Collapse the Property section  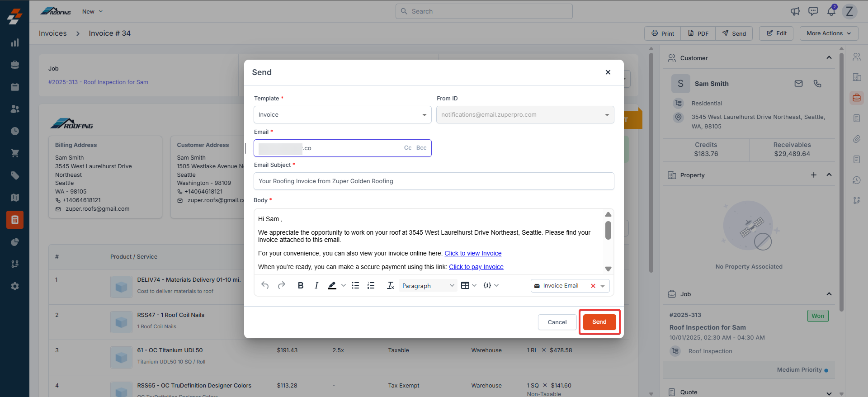829,175
